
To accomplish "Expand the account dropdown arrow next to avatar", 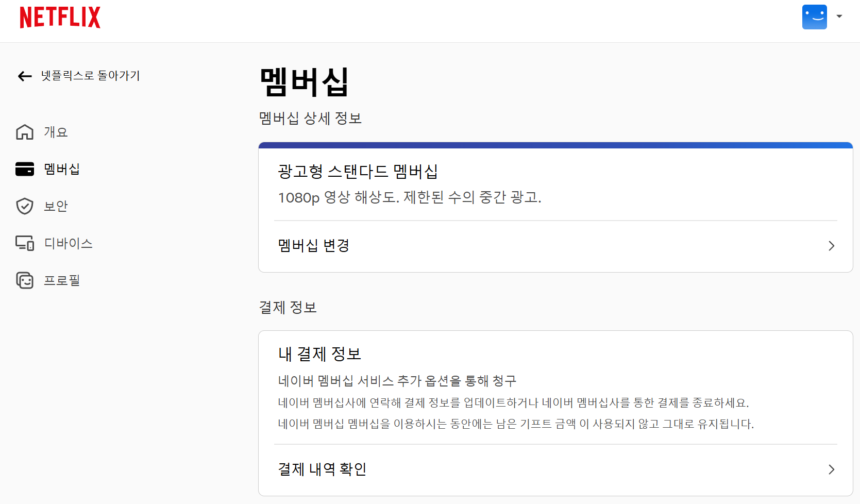I will click(x=839, y=16).
